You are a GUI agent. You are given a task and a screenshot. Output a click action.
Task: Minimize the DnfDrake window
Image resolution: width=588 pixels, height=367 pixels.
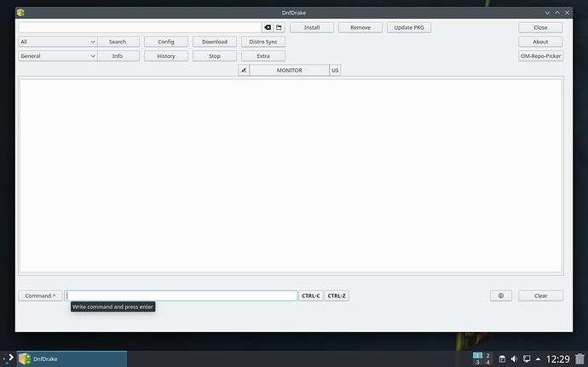[547, 13]
